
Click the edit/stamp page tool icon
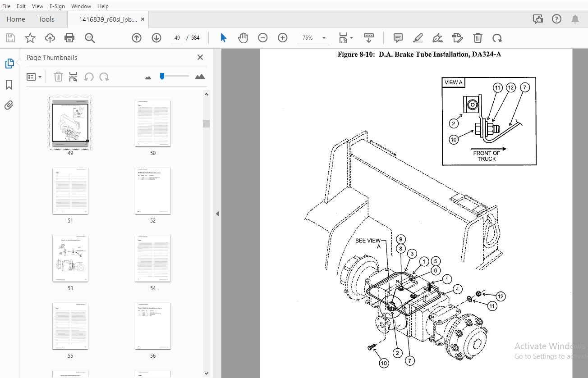pyautogui.click(x=457, y=38)
